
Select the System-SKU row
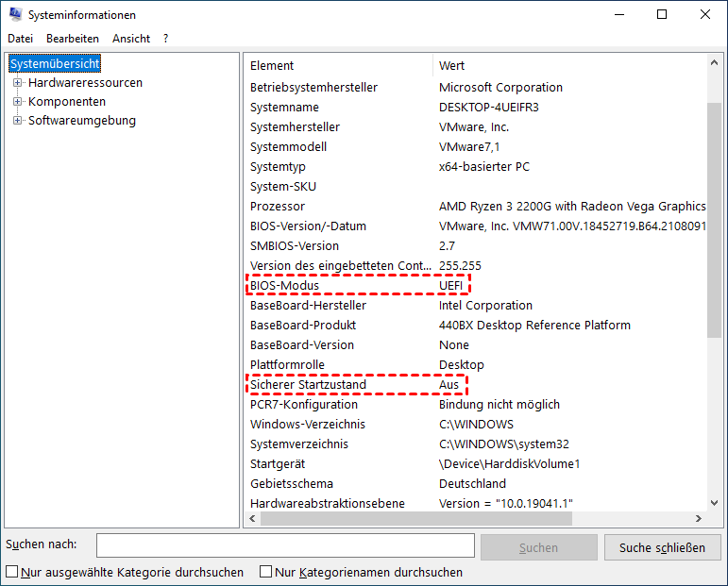476,187
